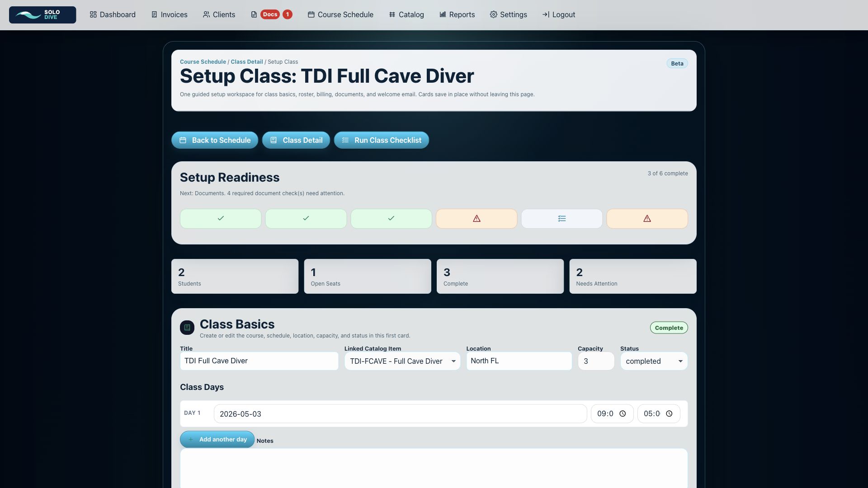Go Back to Schedule
Image resolution: width=868 pixels, height=488 pixels.
[x=215, y=140]
